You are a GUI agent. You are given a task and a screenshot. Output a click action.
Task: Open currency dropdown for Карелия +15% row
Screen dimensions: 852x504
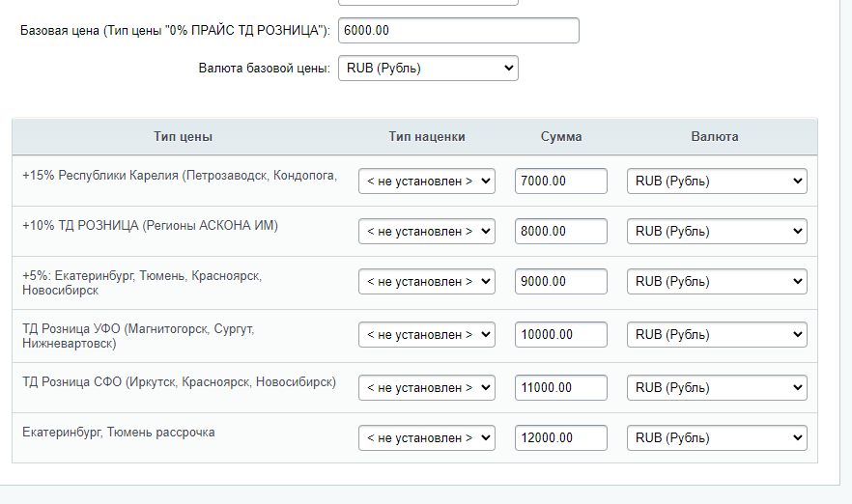716,181
